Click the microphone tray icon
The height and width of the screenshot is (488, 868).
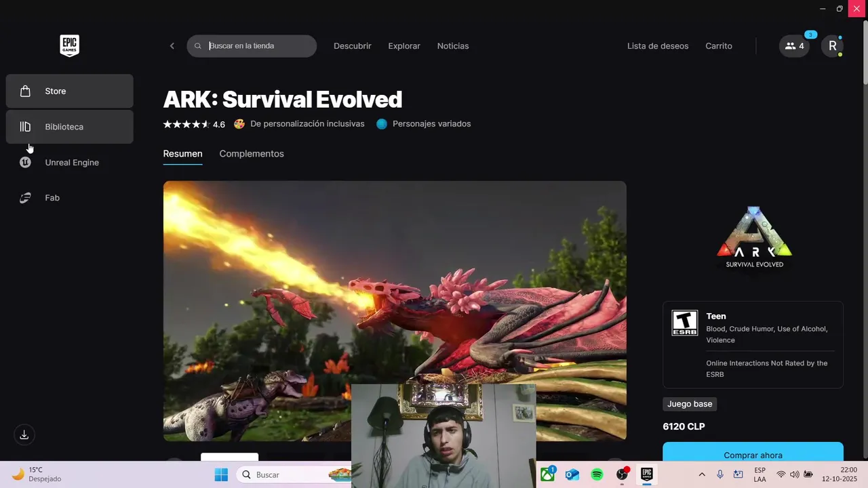[x=720, y=475]
